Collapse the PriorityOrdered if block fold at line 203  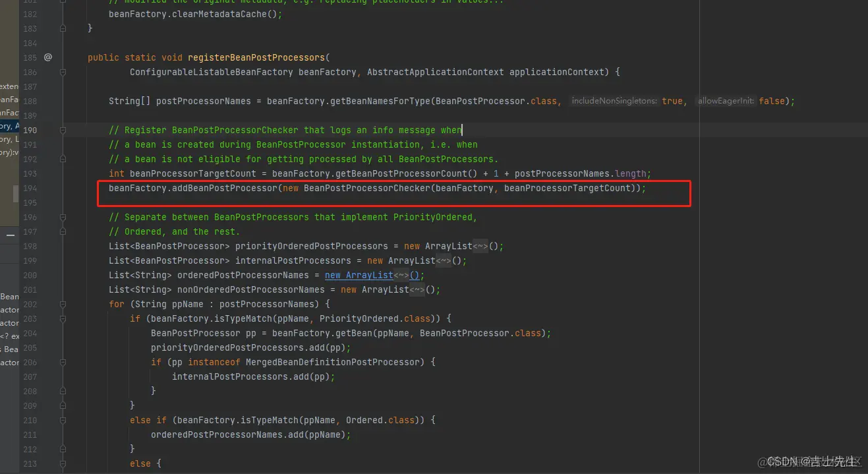click(63, 318)
